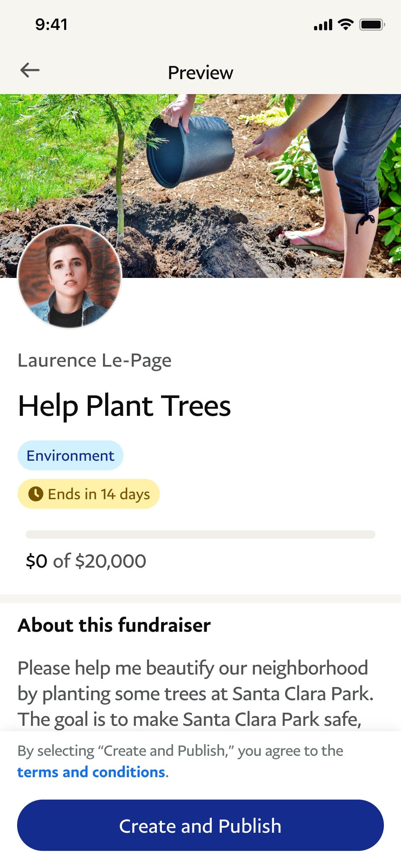This screenshot has height=868, width=401.
Task: Tap the Ends in 14 days badge
Action: coord(89,494)
